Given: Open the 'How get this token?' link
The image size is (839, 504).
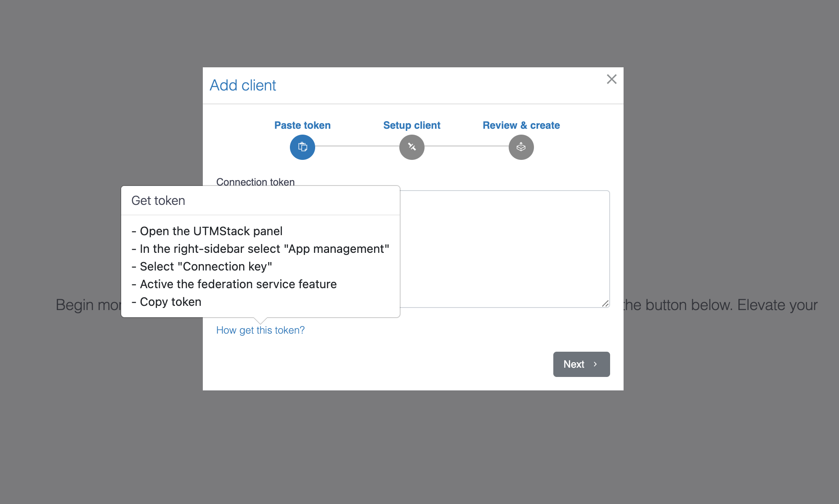Looking at the screenshot, I should click(260, 330).
